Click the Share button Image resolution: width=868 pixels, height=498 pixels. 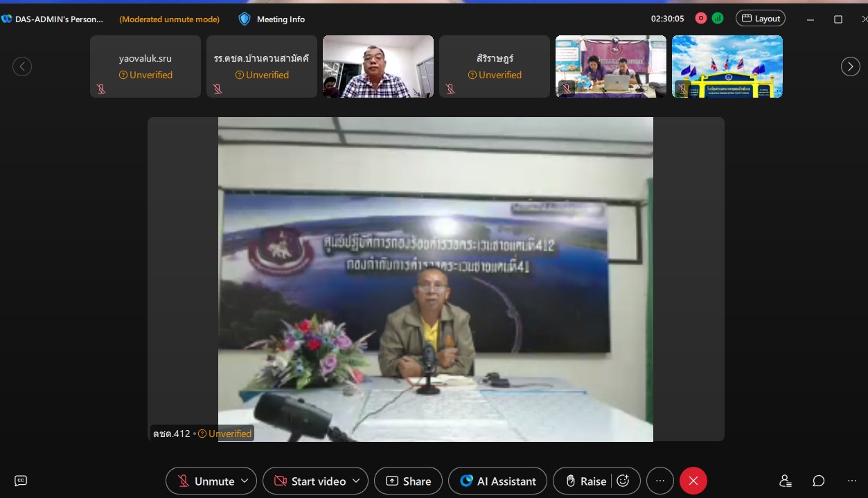click(x=408, y=481)
